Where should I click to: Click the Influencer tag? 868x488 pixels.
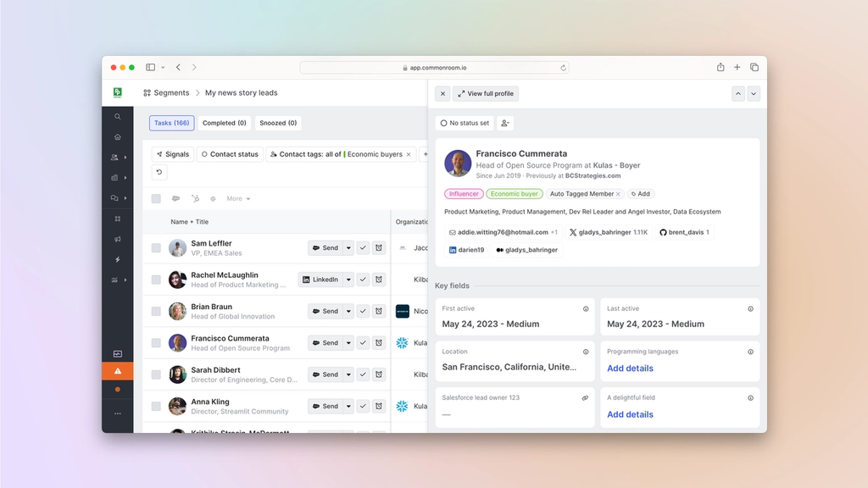click(464, 194)
